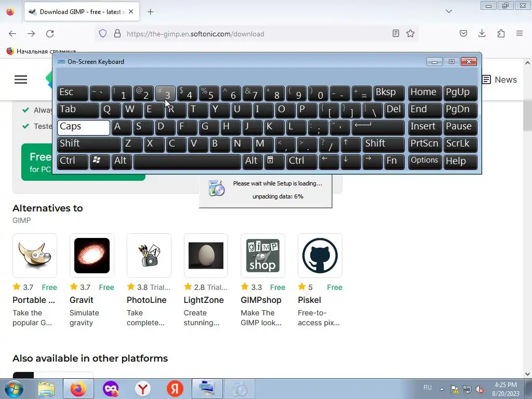Click the green Free Download for PC button

click(x=83, y=162)
